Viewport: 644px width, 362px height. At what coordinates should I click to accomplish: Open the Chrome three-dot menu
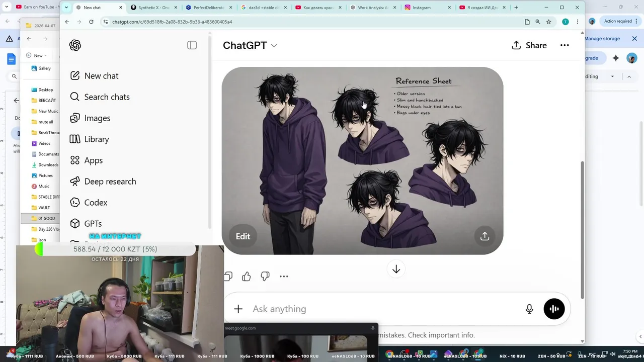click(x=577, y=22)
